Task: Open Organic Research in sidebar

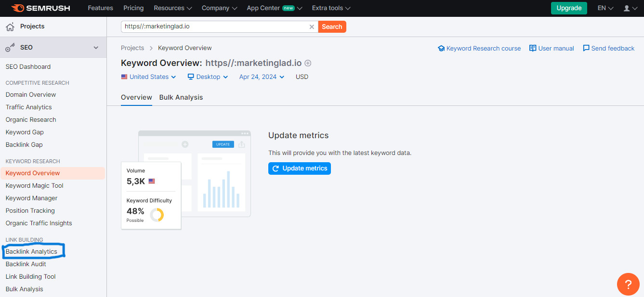Action: click(x=31, y=120)
